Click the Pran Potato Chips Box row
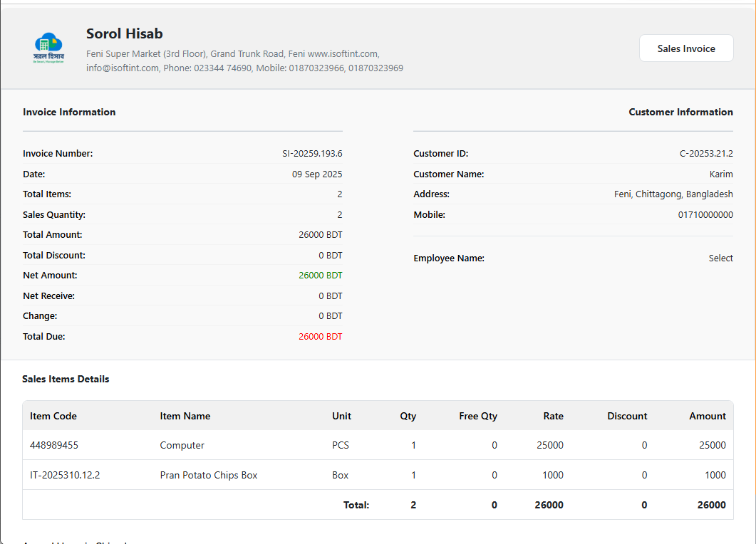 [209, 475]
